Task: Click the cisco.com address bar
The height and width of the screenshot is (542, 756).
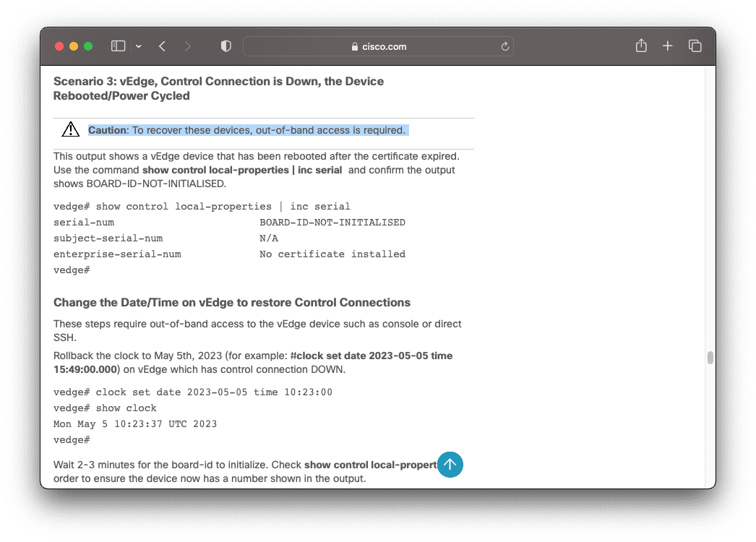Action: (x=378, y=46)
